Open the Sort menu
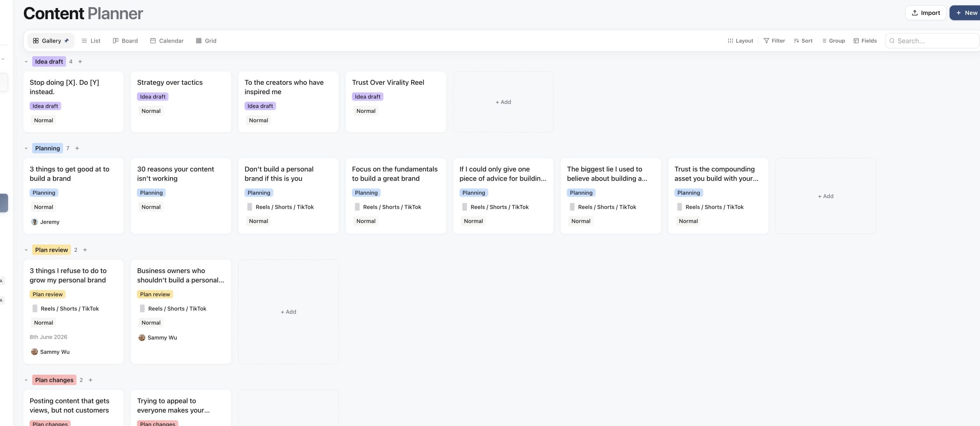Screen dimensions: 980x426 pyautogui.click(x=803, y=41)
